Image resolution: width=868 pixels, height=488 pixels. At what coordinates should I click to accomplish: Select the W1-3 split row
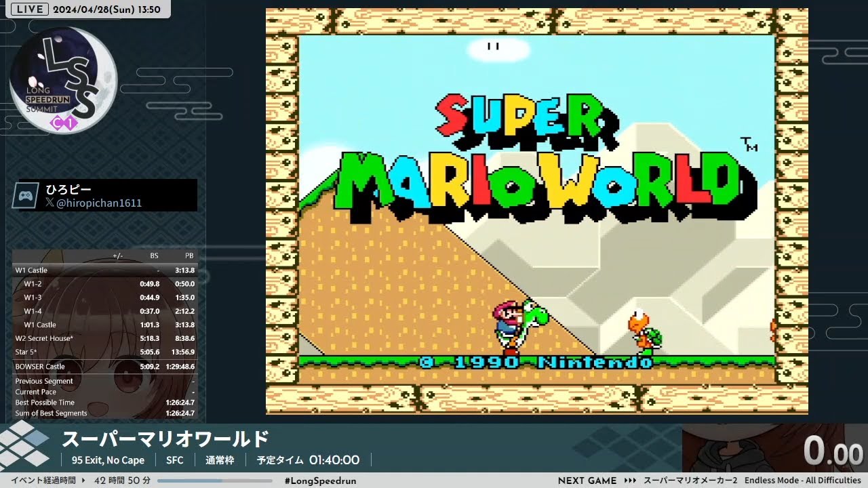click(x=105, y=298)
